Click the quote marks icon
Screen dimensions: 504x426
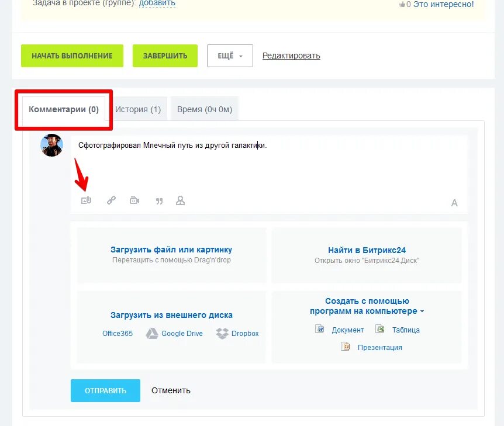pyautogui.click(x=159, y=202)
